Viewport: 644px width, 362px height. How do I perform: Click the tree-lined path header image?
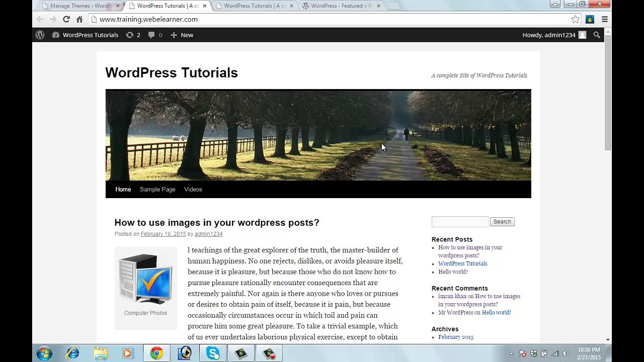[318, 135]
